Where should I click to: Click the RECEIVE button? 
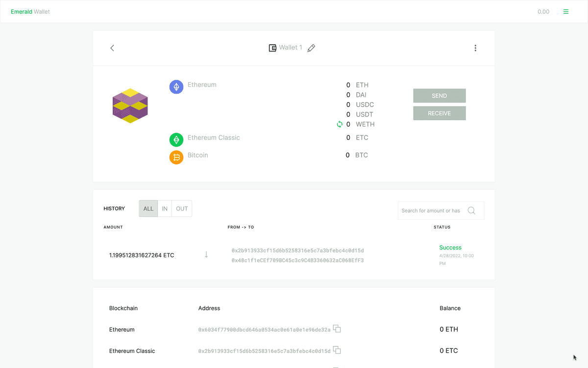[x=439, y=113]
